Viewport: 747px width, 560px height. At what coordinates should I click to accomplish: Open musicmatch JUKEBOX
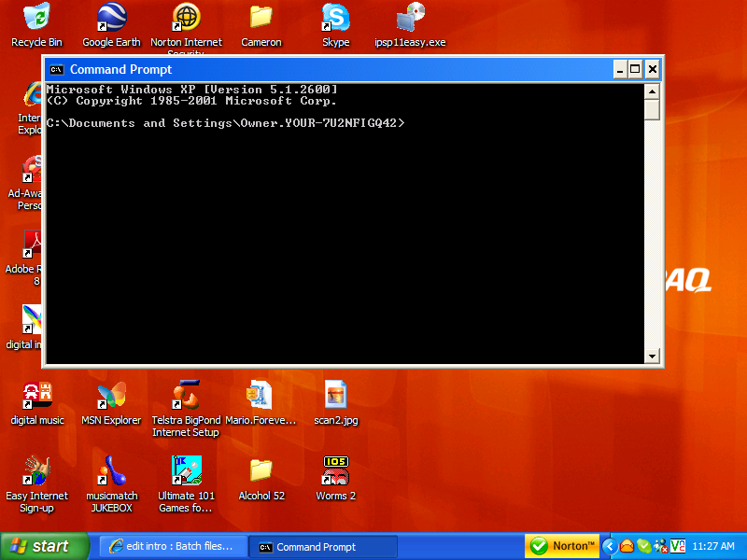pos(111,467)
